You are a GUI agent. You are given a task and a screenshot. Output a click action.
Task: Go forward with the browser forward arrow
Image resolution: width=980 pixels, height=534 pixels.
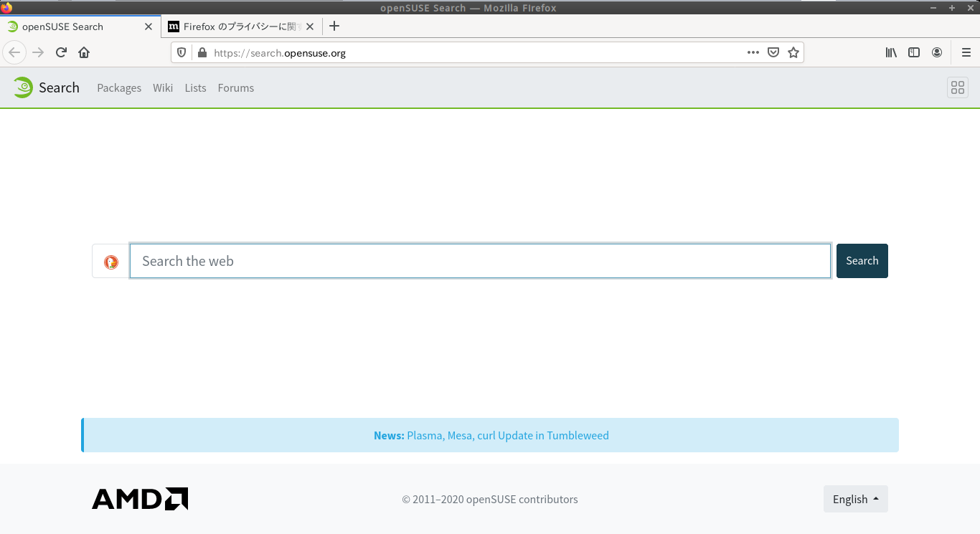click(38, 52)
